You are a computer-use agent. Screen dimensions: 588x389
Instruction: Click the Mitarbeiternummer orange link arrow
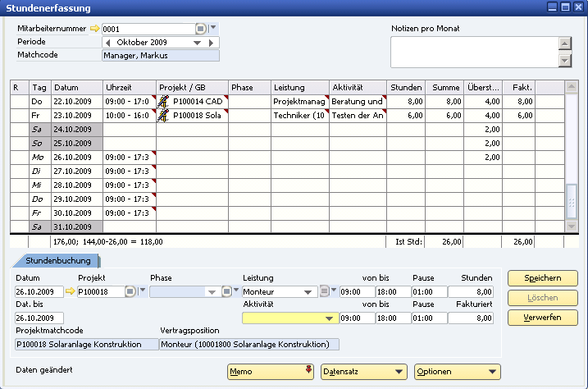point(94,29)
